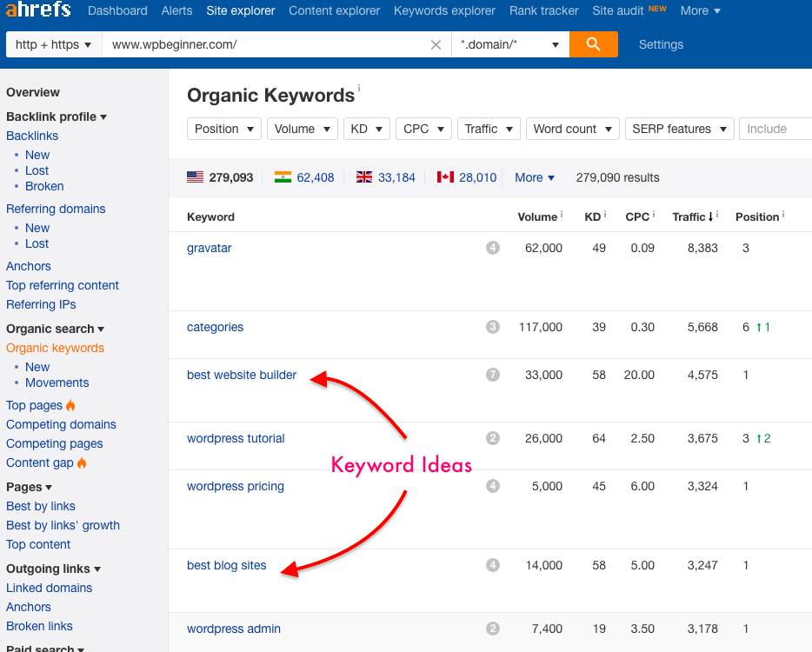812x652 pixels.
Task: Click the 62,408 India keyword count
Action: [x=316, y=177]
